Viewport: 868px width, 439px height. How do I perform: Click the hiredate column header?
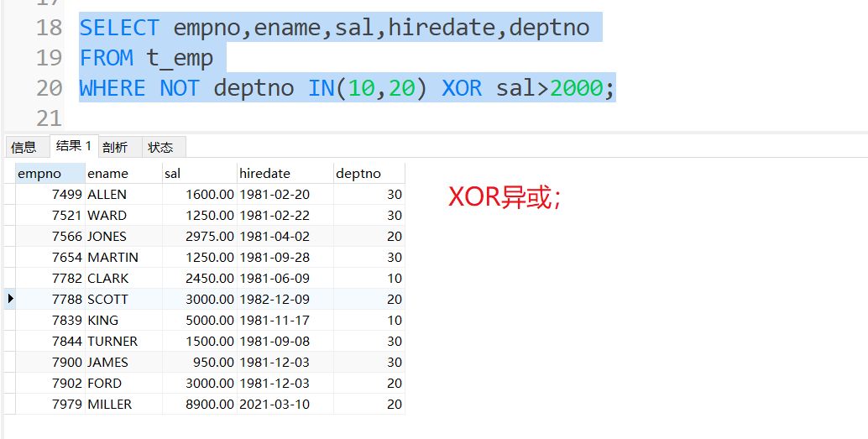coord(285,173)
